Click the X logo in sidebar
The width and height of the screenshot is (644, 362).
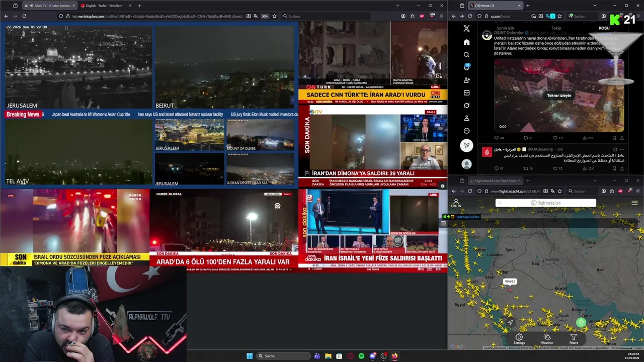coord(466,29)
